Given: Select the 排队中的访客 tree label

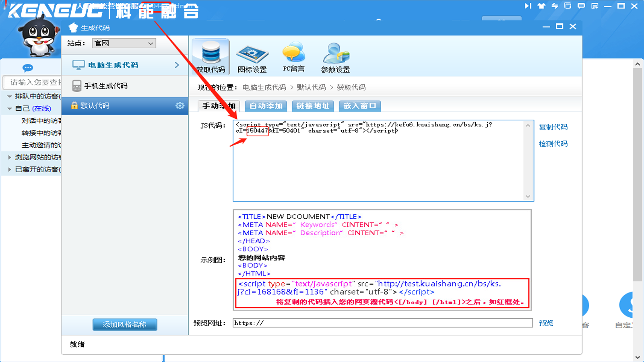Looking at the screenshot, I should 38,96.
